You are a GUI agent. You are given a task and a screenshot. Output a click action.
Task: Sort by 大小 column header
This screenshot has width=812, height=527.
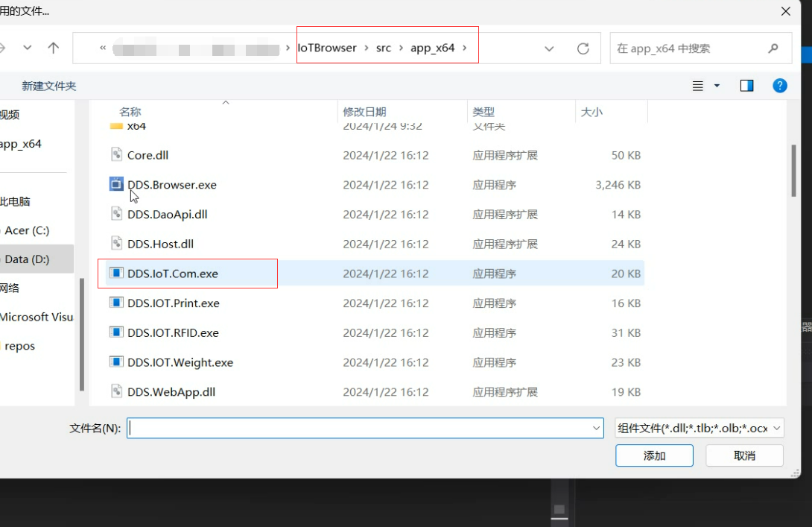[x=591, y=111]
